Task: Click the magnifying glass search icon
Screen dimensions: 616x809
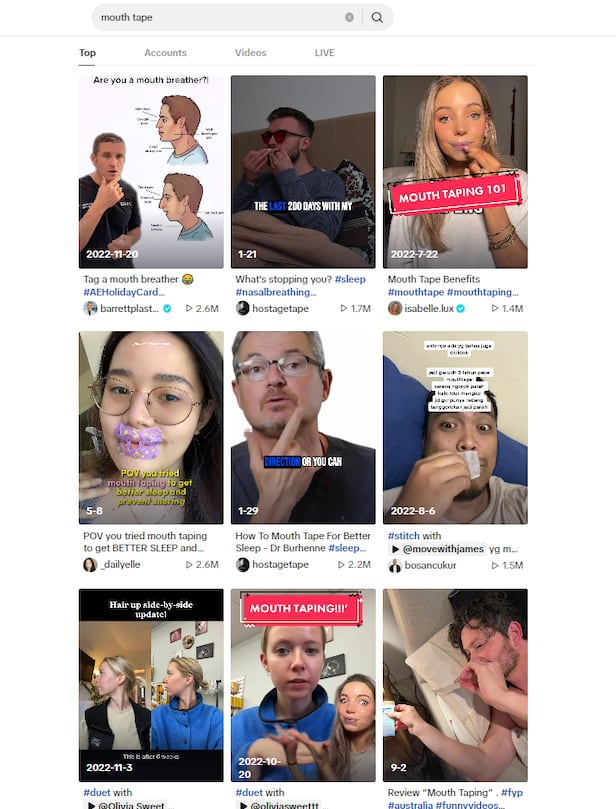Action: pos(377,18)
